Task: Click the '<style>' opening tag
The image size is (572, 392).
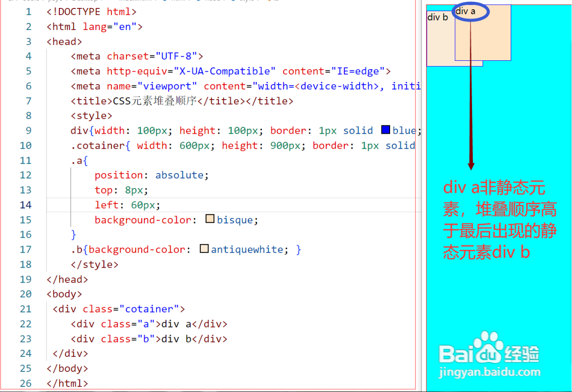Action: 92,116
